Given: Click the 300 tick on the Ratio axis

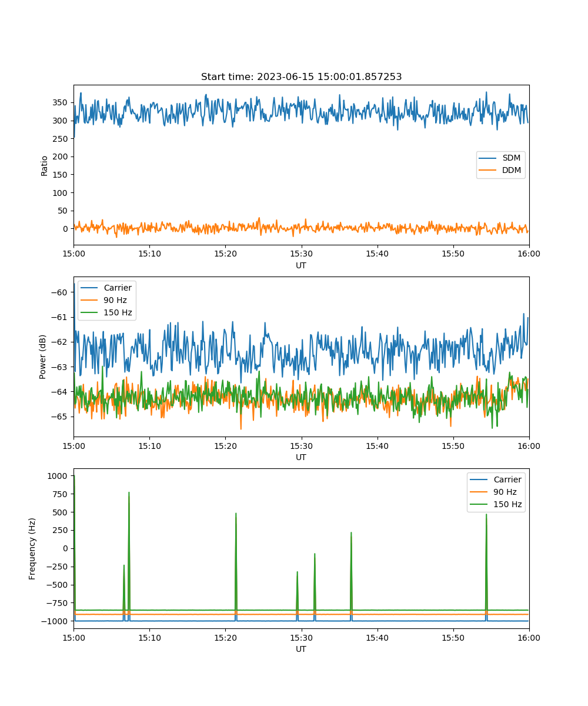Looking at the screenshot, I should 61,121.
